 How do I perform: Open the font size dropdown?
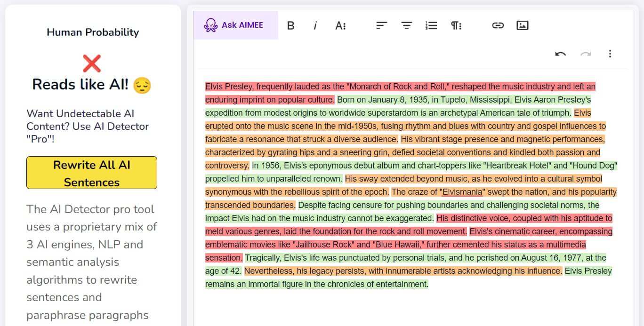(340, 25)
